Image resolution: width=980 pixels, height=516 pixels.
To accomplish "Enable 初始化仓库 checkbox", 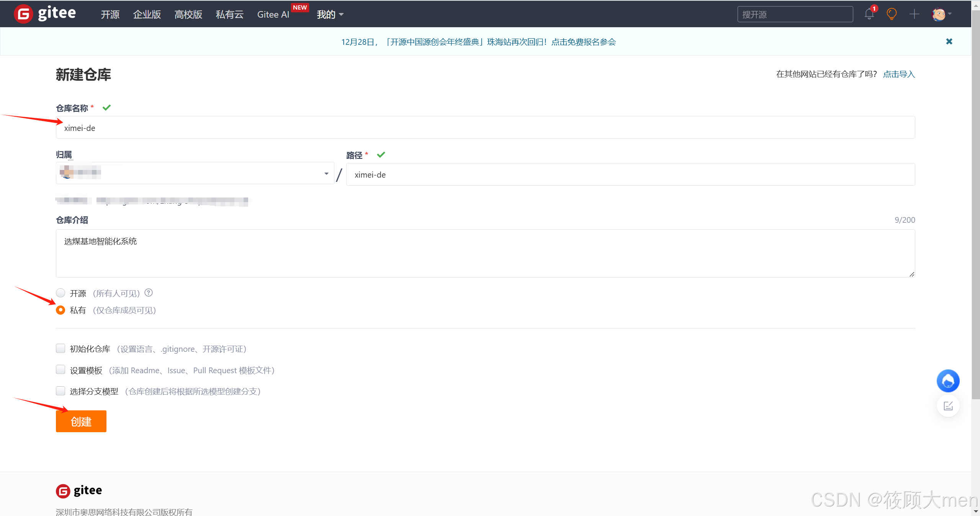I will (x=61, y=348).
